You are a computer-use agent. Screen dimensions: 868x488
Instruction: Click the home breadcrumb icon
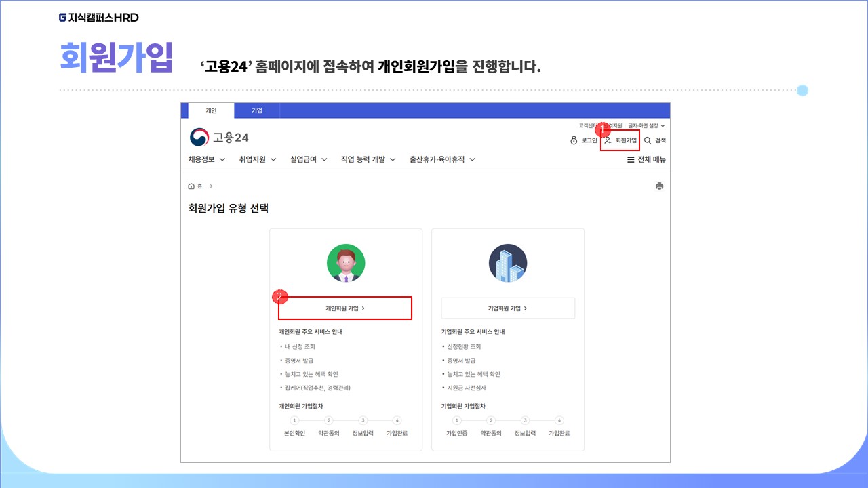[x=191, y=186]
